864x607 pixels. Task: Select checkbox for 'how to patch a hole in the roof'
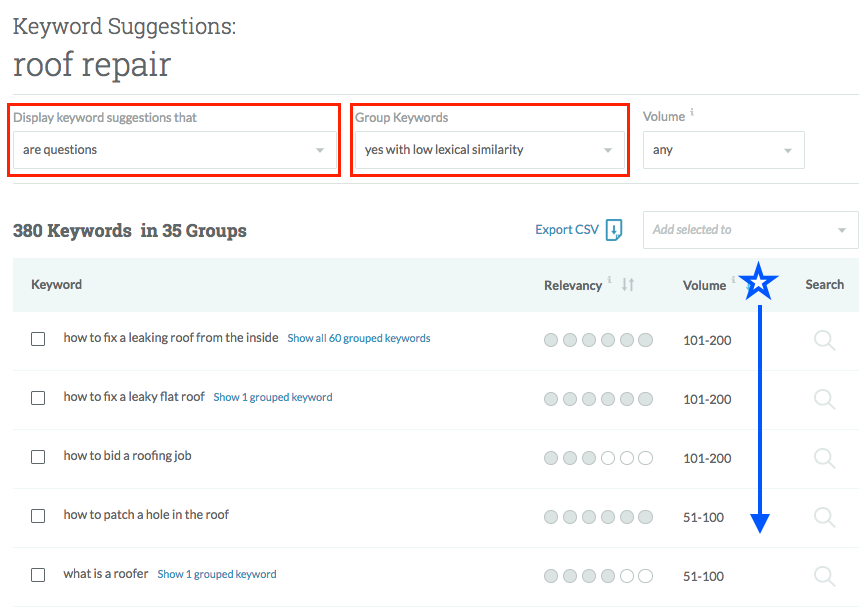click(38, 516)
